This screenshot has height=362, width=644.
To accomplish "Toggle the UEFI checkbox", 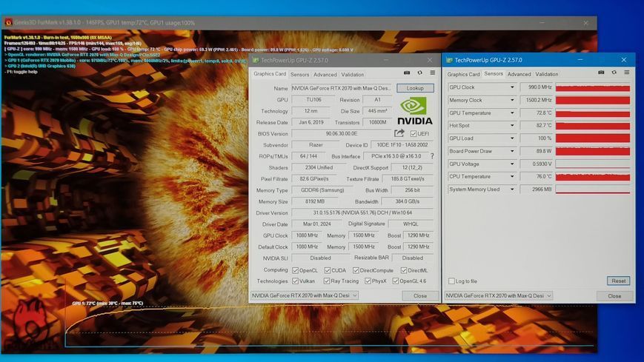I will click(x=414, y=134).
